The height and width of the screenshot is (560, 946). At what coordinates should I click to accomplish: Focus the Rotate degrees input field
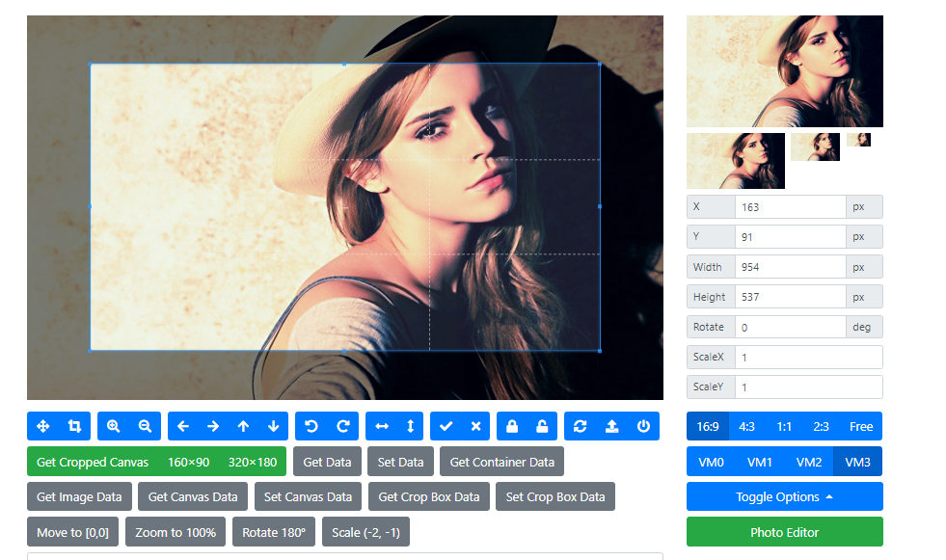pos(791,328)
